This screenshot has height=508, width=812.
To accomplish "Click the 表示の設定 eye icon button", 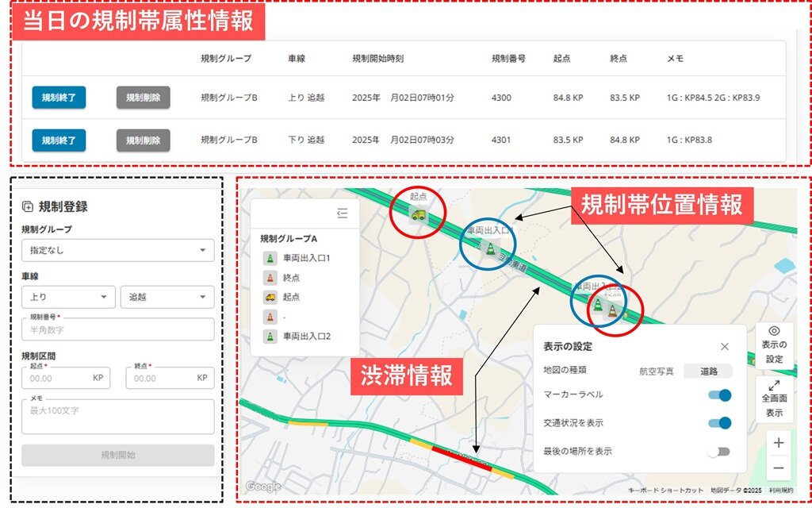I will (x=774, y=344).
